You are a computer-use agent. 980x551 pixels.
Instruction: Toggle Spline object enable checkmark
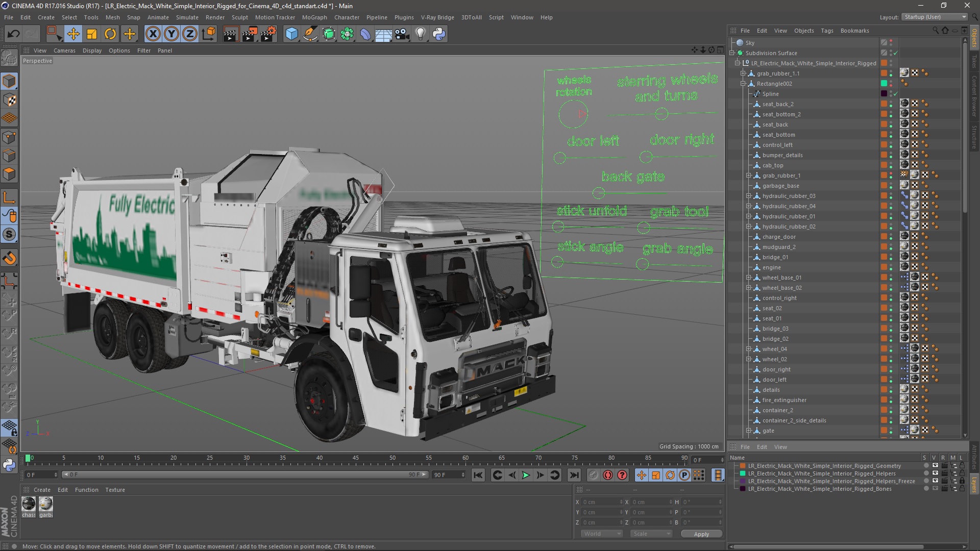(x=896, y=94)
